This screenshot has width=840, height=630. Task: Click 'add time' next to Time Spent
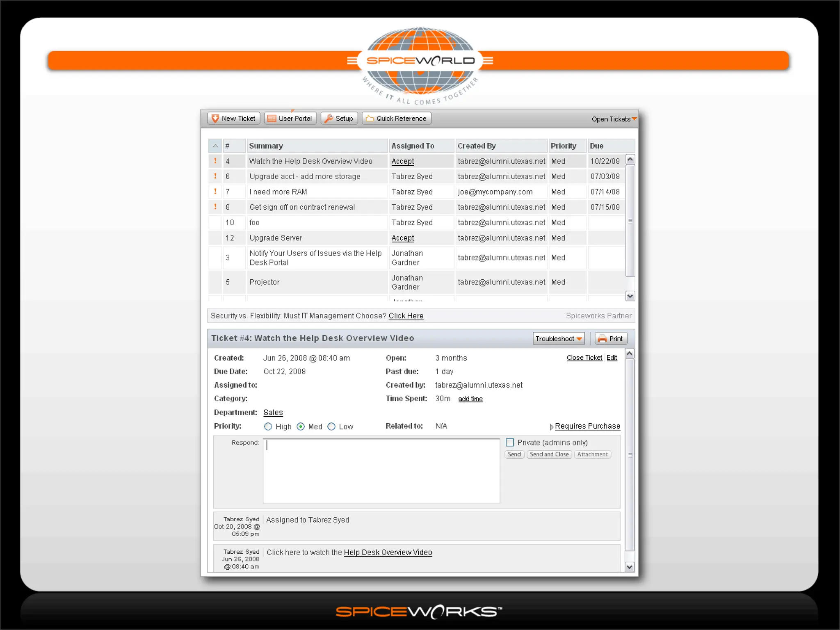tap(470, 399)
